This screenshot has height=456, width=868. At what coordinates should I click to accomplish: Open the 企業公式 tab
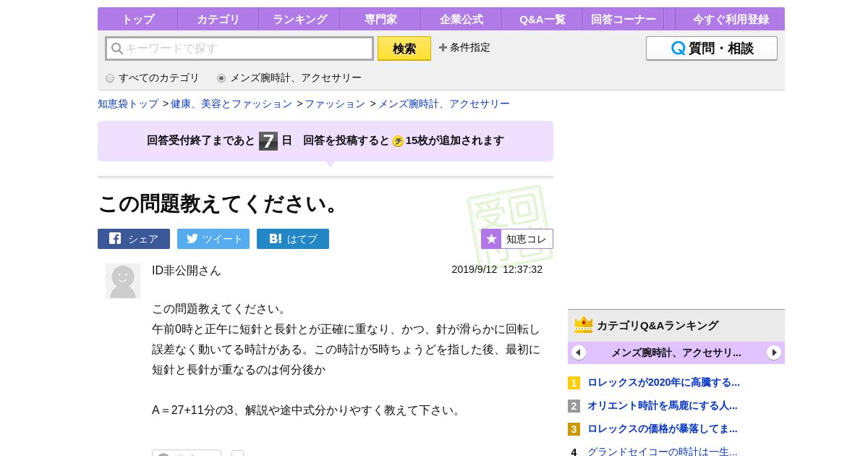click(x=461, y=19)
